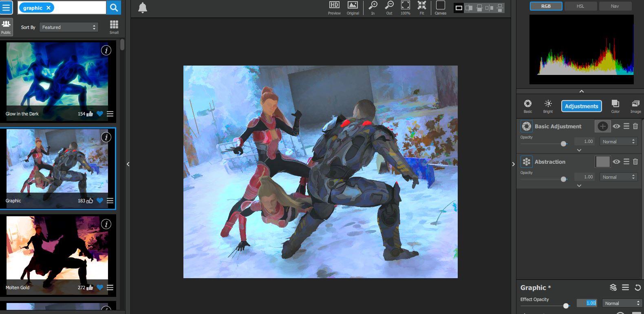Switch histogram to HSL tab
644x314 pixels.
pyautogui.click(x=580, y=6)
